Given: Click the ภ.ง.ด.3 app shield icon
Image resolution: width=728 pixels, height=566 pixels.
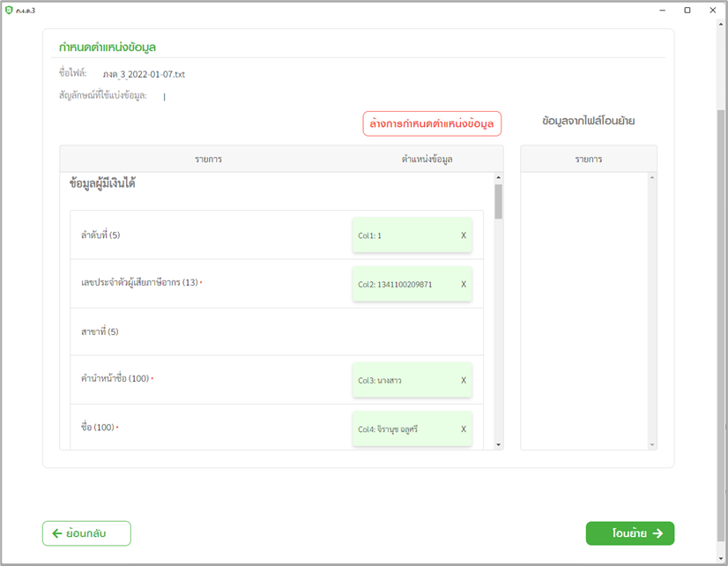Looking at the screenshot, I should (x=9, y=10).
